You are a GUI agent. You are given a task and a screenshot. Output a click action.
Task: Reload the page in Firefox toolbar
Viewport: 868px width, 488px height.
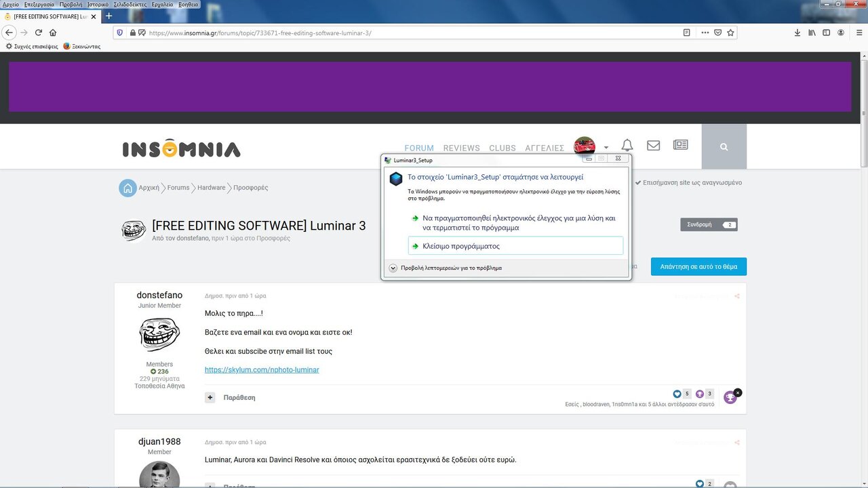39,33
